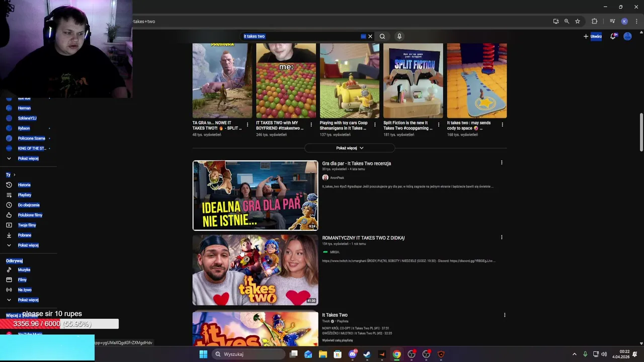This screenshot has height=362, width=644.
Task: Open title 'ROMANTYCZNY IT TAKES TWO Z DIDKĄ!'
Action: click(x=363, y=238)
